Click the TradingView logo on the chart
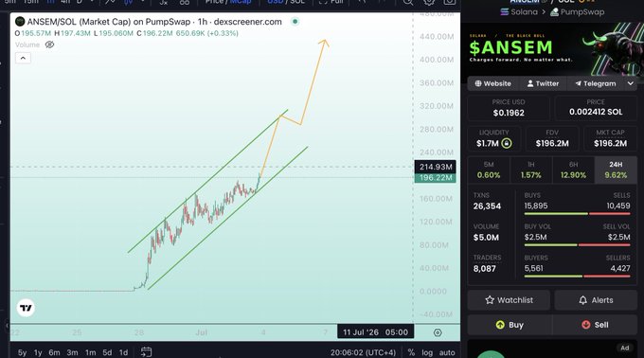Screen dimensions: 644x358 [26, 308]
